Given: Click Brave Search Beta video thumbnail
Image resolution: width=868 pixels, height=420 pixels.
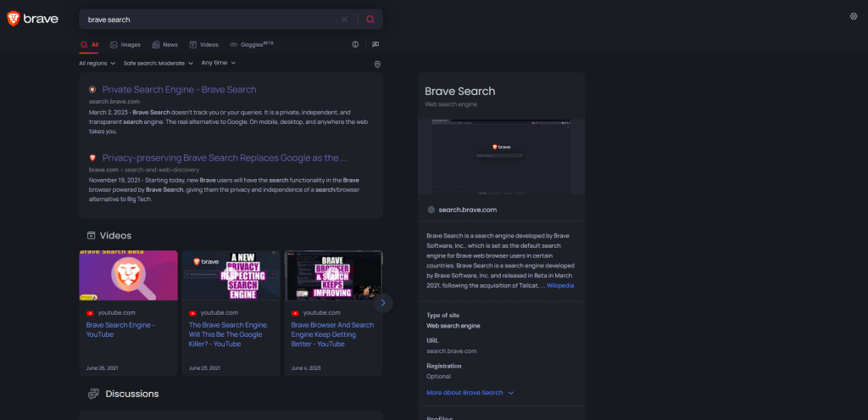Looking at the screenshot, I should click(129, 276).
